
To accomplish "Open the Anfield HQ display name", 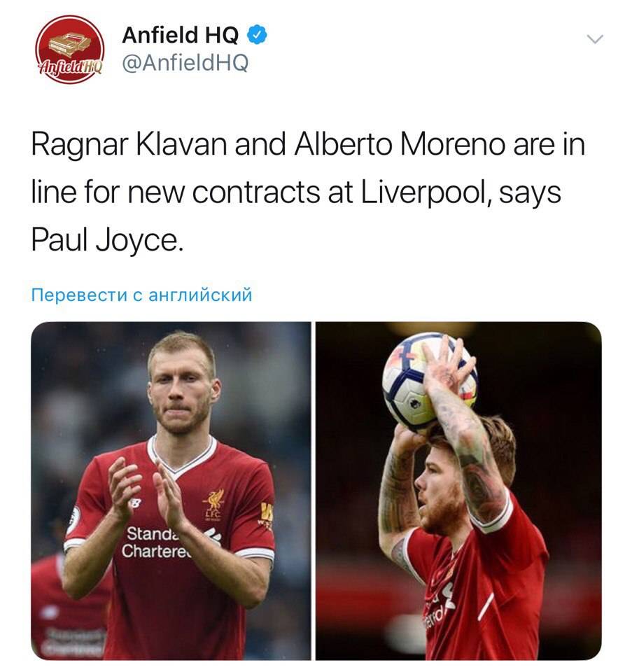I will click(181, 35).
